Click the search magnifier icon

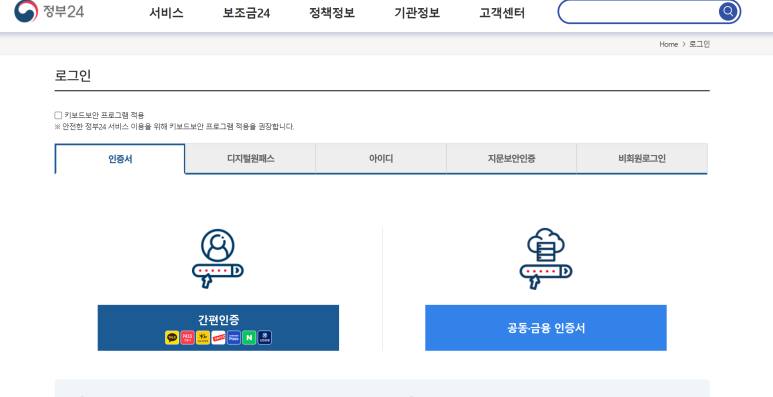pos(728,11)
